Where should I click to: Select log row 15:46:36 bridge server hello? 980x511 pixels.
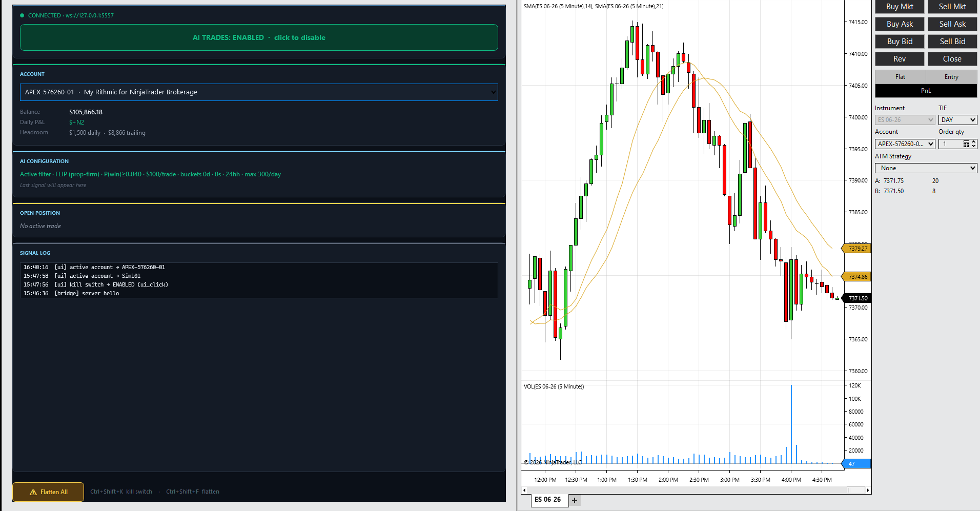click(x=259, y=294)
